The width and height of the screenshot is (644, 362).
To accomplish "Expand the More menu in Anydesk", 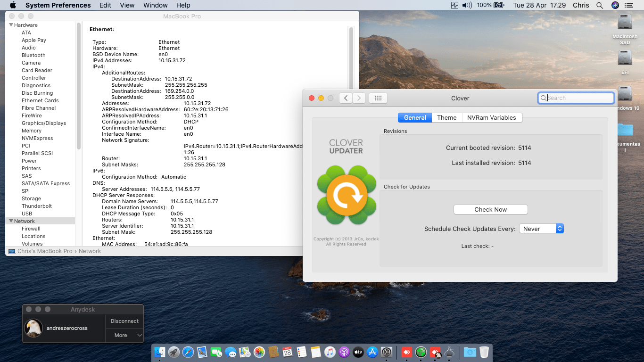I will [124, 335].
